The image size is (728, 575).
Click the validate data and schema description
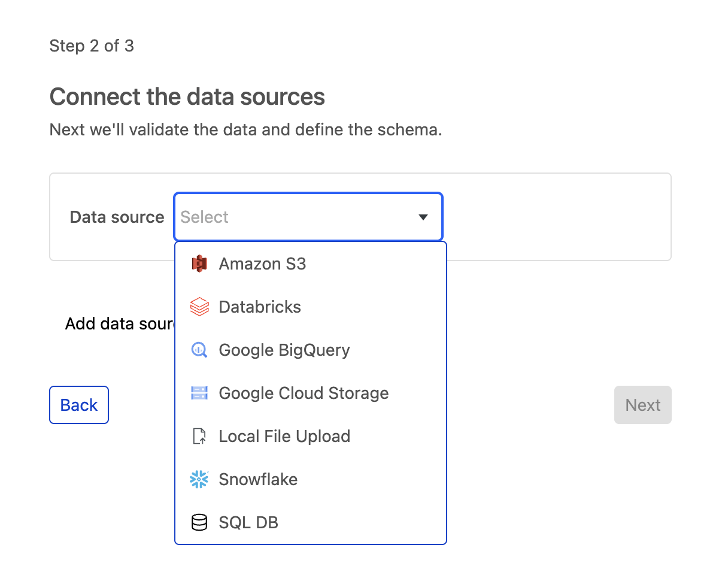(x=246, y=129)
